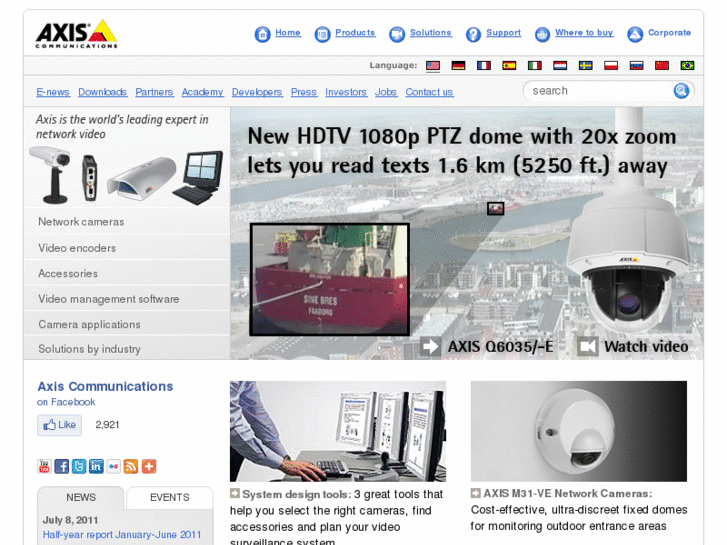
Task: Switch language using the Russian flag
Action: (x=637, y=65)
